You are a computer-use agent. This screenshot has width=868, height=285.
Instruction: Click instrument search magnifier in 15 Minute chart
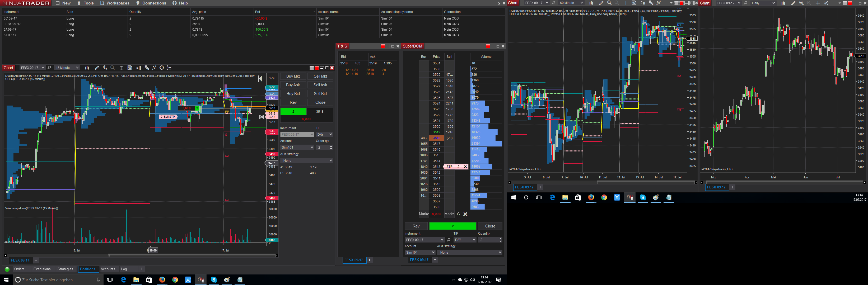click(49, 68)
